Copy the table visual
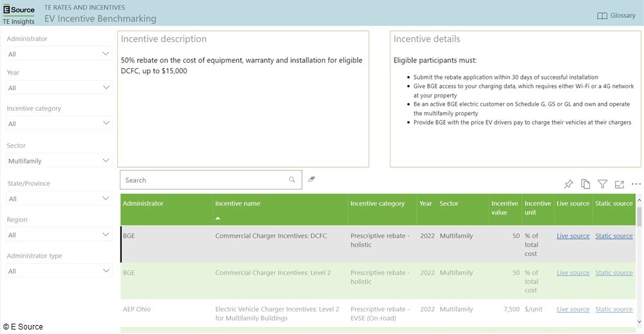Screen dimensions: 644x334 [x=585, y=184]
